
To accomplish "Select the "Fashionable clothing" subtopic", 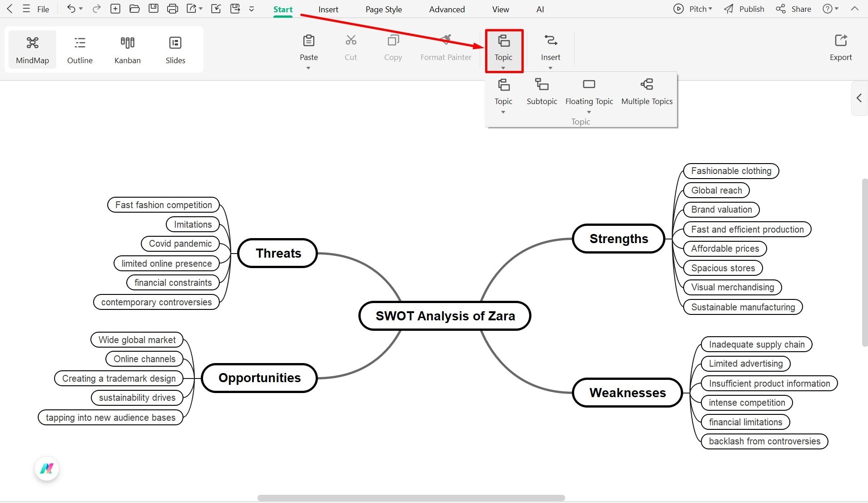I will click(731, 171).
